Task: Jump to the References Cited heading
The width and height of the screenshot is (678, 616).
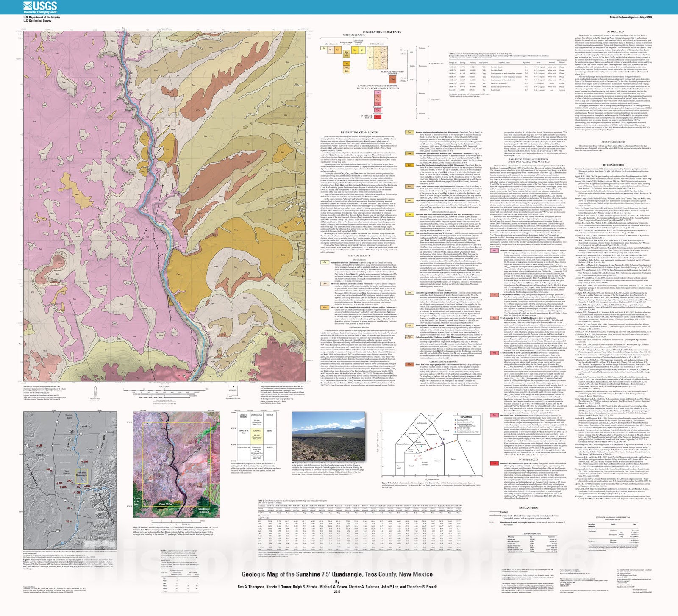Action: [613, 165]
